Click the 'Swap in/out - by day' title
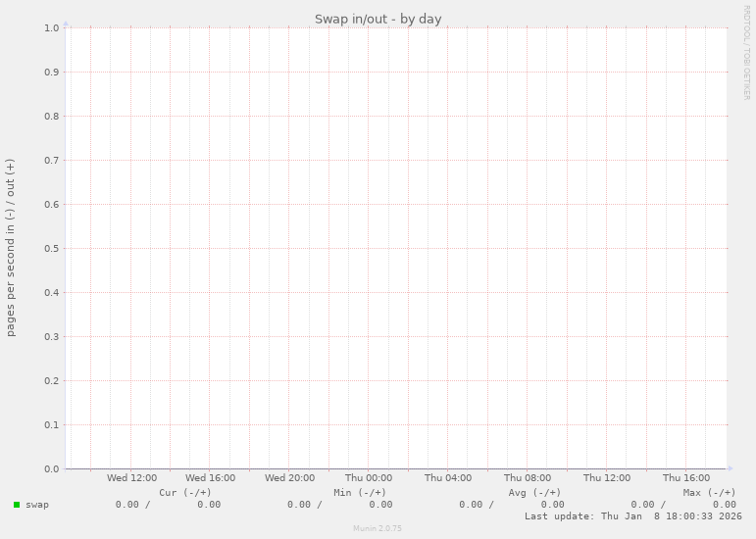756x539 pixels. 378,19
